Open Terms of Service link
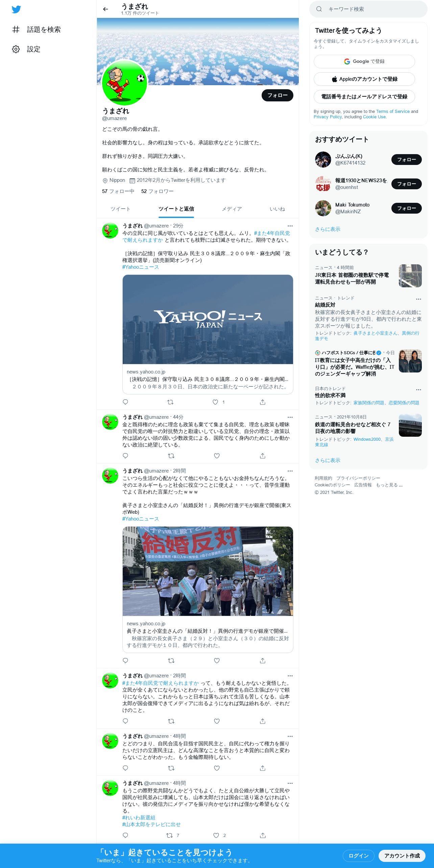 (x=393, y=111)
